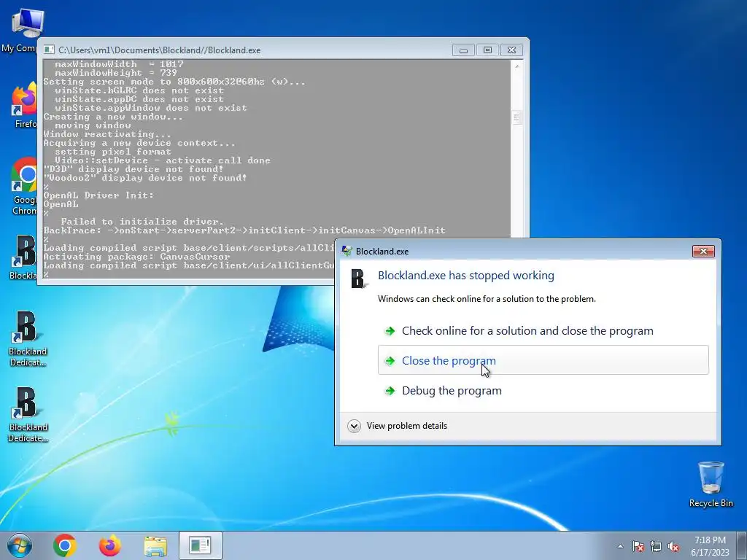Select the Blockland console taskbar button
The image size is (747, 560).
201,545
